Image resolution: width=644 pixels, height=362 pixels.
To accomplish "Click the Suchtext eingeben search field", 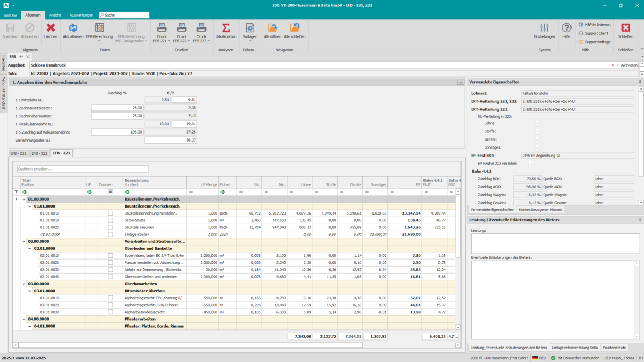I will point(83,169).
